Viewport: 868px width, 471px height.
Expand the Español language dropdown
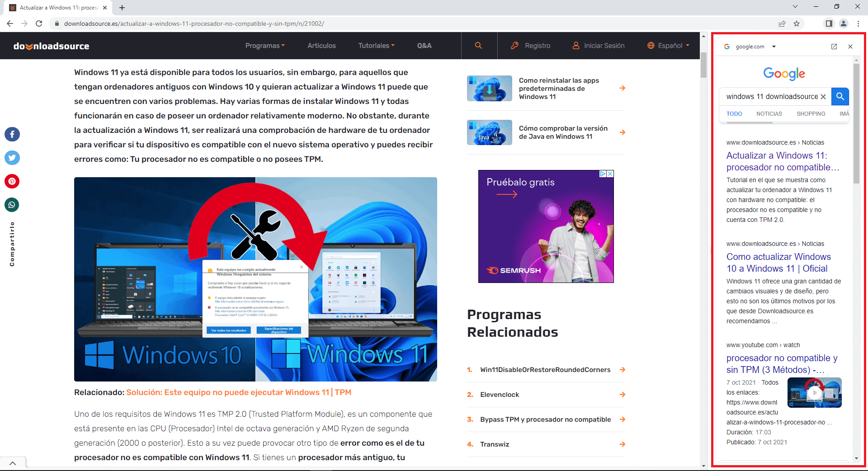tap(668, 46)
